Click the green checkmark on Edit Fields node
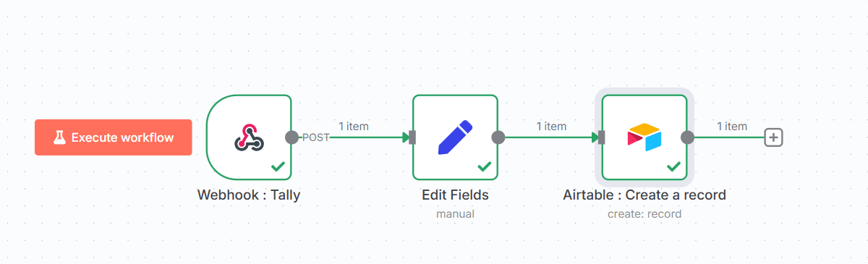This screenshot has height=264, width=868. [x=484, y=167]
